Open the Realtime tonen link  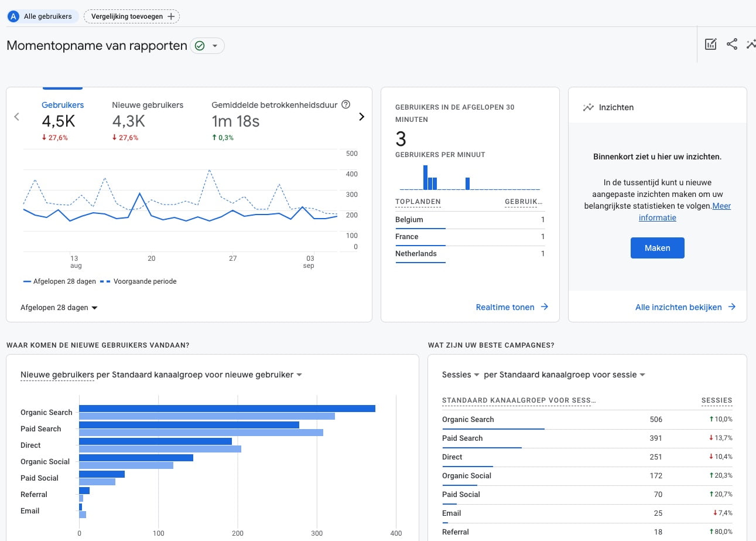click(x=512, y=307)
